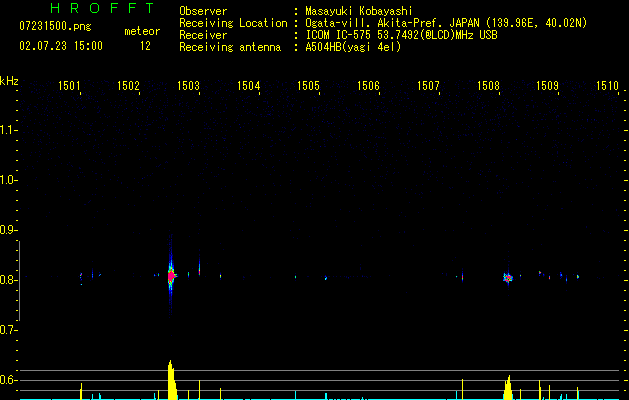Click the large magenta meteor echo before 1503
Viewport: 629px width, 400px height.
pos(172,276)
